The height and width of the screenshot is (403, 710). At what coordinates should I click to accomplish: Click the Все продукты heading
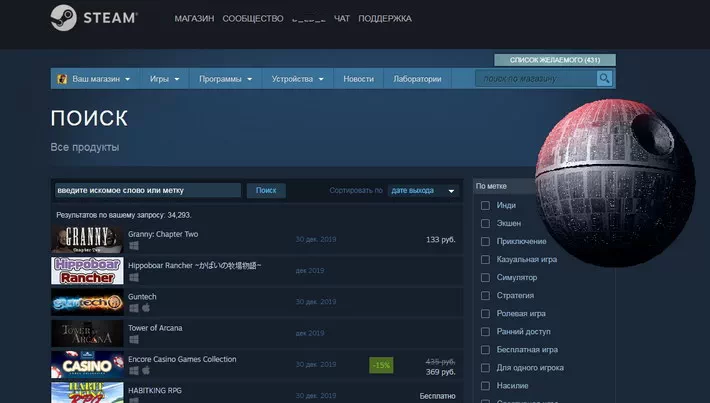coord(85,147)
